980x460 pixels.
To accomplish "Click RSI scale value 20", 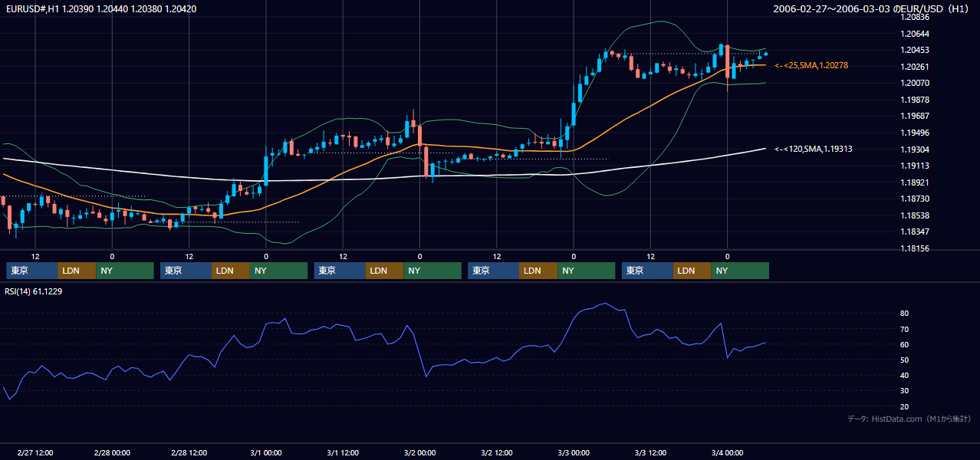I will (x=904, y=406).
